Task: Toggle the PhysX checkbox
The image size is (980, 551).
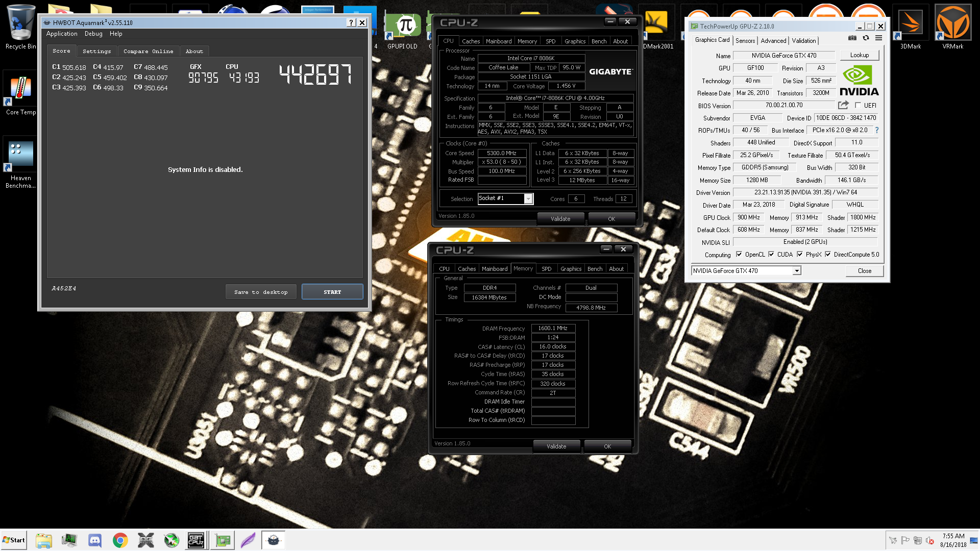Action: point(800,254)
